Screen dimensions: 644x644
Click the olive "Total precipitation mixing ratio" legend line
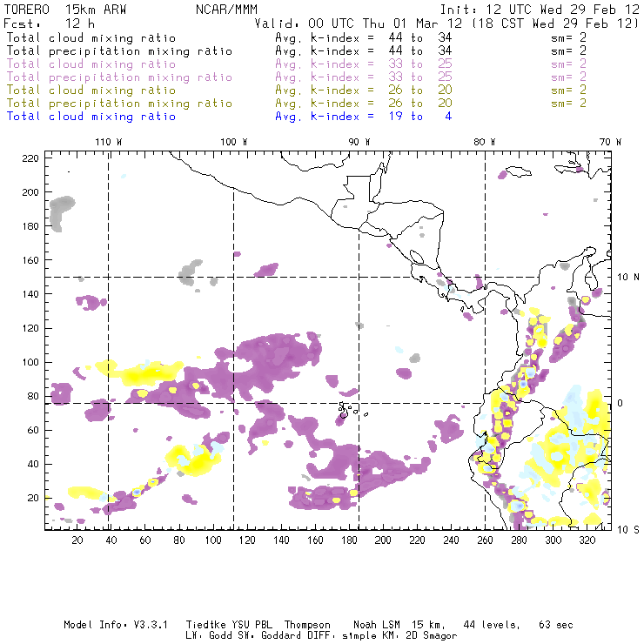pos(119,104)
